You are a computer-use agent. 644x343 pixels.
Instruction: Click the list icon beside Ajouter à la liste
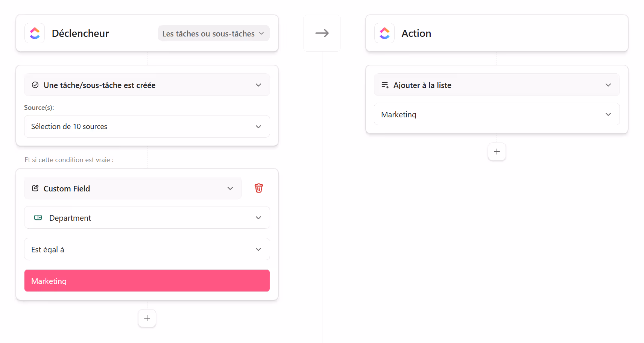(x=385, y=85)
